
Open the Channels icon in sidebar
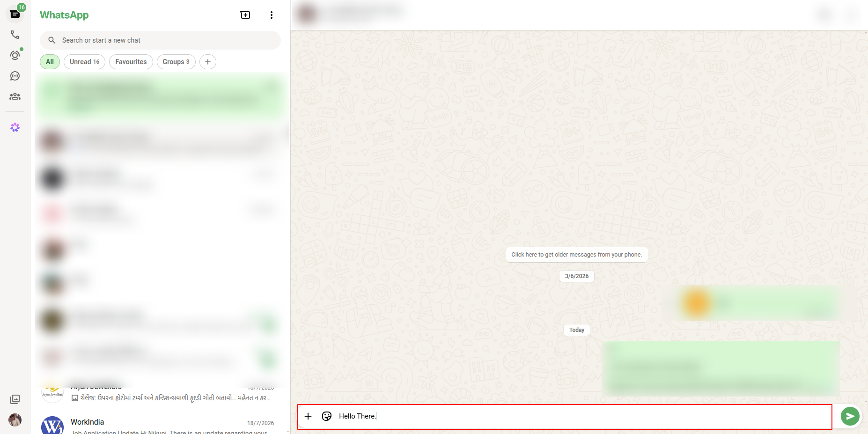(x=15, y=76)
